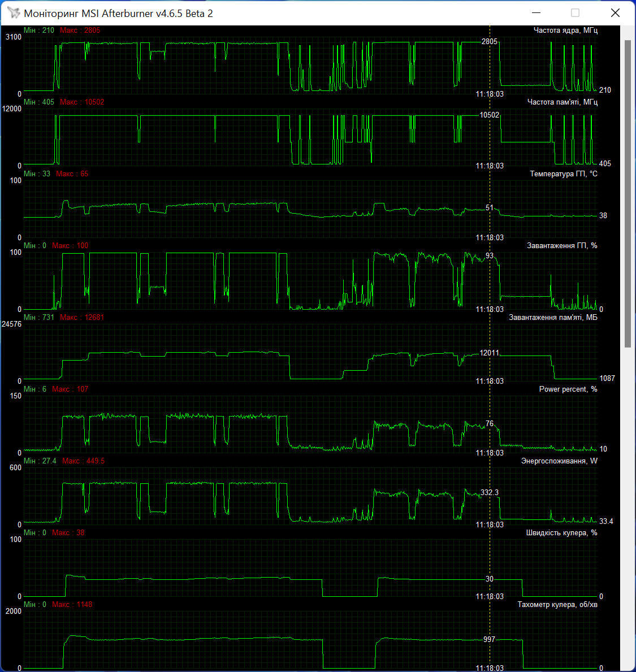This screenshot has height=672, width=636.
Task: Click the 'Мін : 27.4' power consumption value
Action: pos(40,461)
